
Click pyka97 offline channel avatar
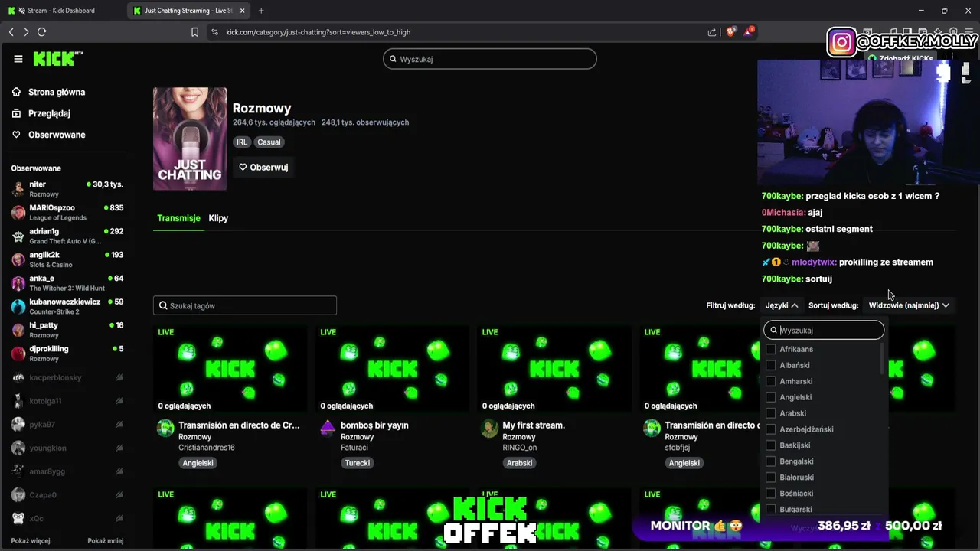[x=18, y=425]
